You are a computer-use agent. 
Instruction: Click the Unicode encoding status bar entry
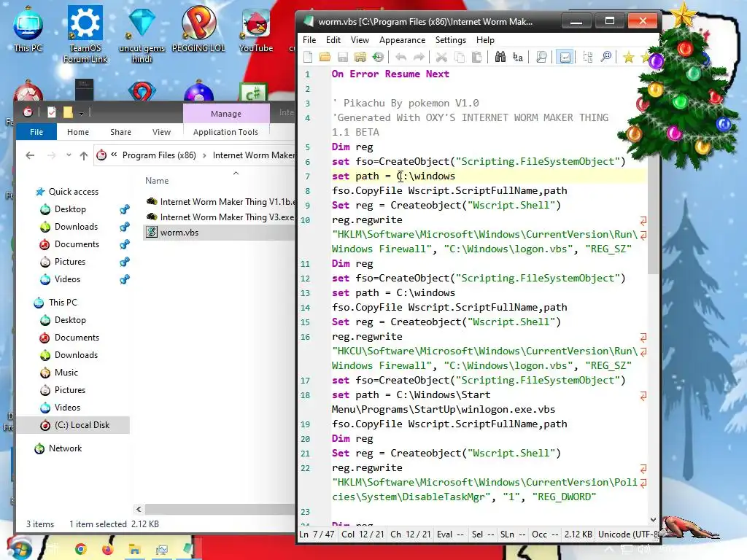click(627, 534)
